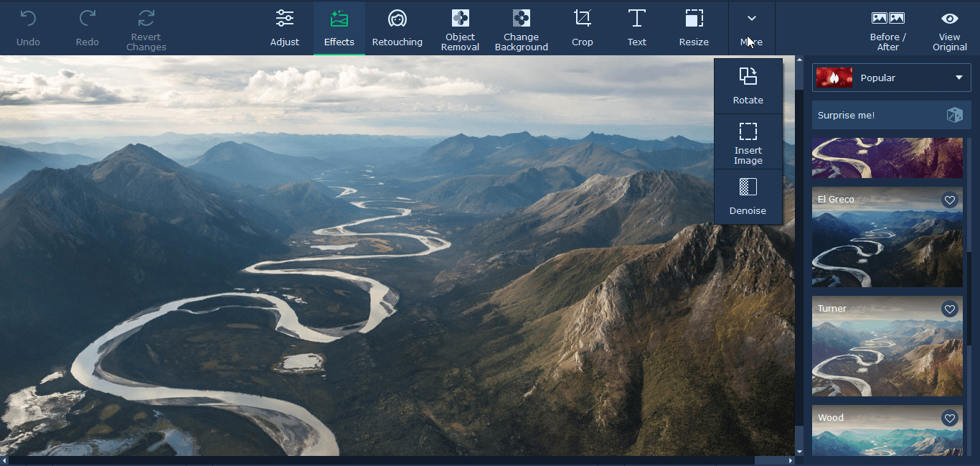Choose Denoise from the More menu
The height and width of the screenshot is (466, 980).
[748, 197]
